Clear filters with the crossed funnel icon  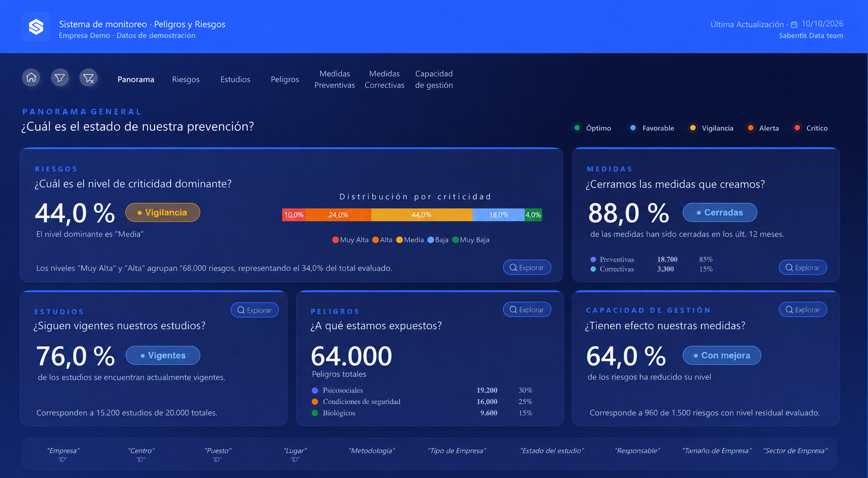point(89,78)
